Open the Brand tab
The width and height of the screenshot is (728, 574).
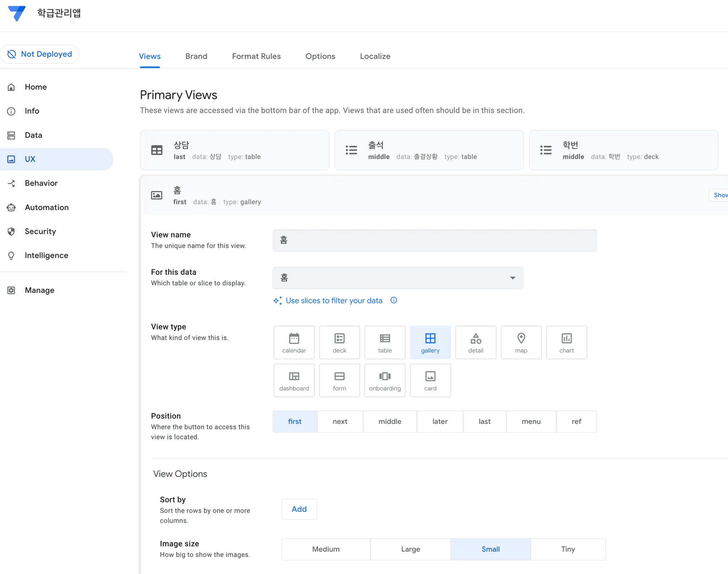(x=196, y=56)
